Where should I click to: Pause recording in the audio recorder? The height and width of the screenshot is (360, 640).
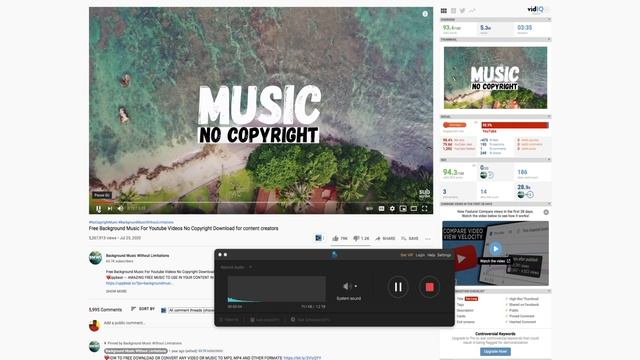click(x=398, y=287)
